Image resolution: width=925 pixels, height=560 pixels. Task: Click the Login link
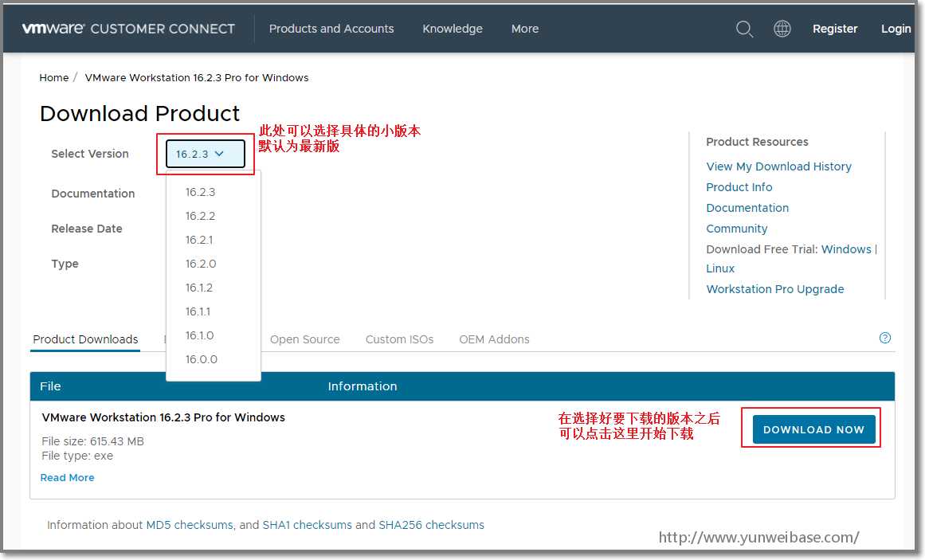pyautogui.click(x=896, y=29)
